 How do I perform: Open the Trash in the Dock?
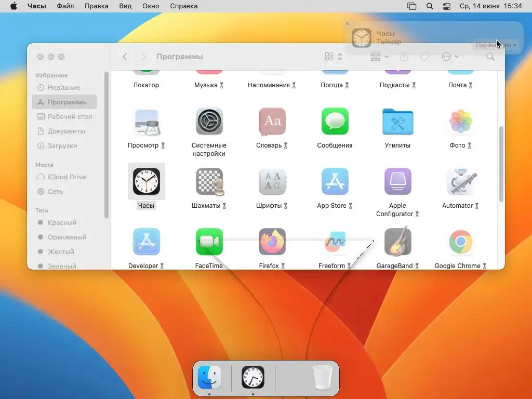pyautogui.click(x=322, y=377)
